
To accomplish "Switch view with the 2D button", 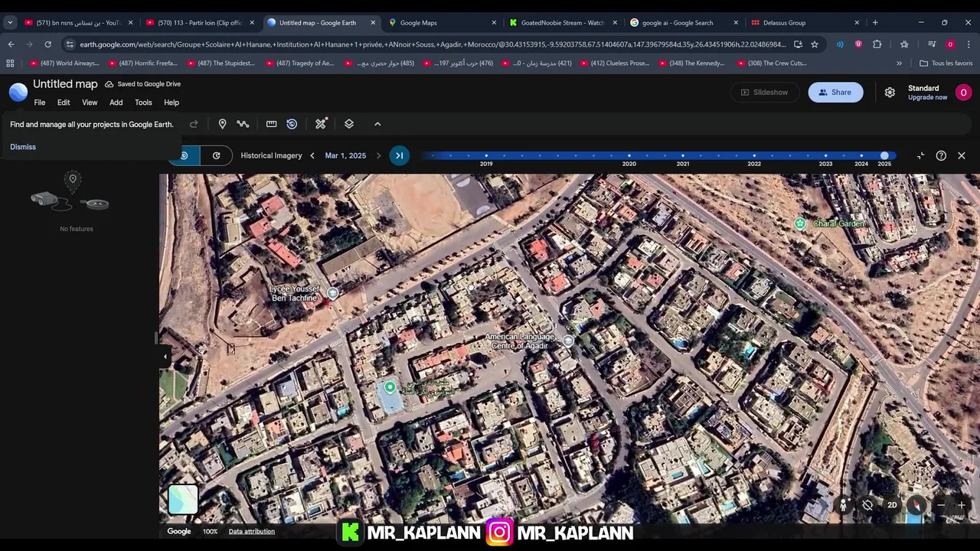I will 892,505.
